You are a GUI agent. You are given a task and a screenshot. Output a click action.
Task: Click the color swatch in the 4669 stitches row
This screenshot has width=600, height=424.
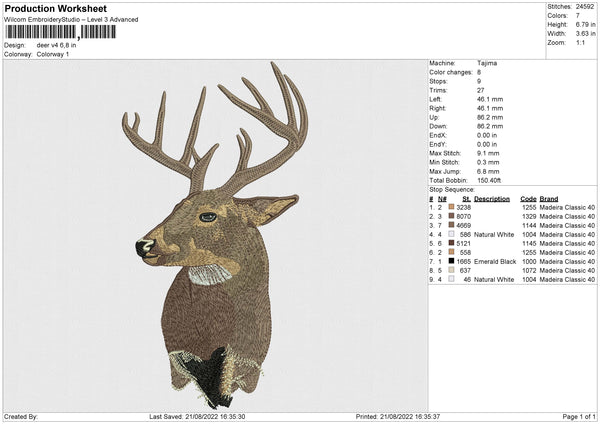point(452,225)
